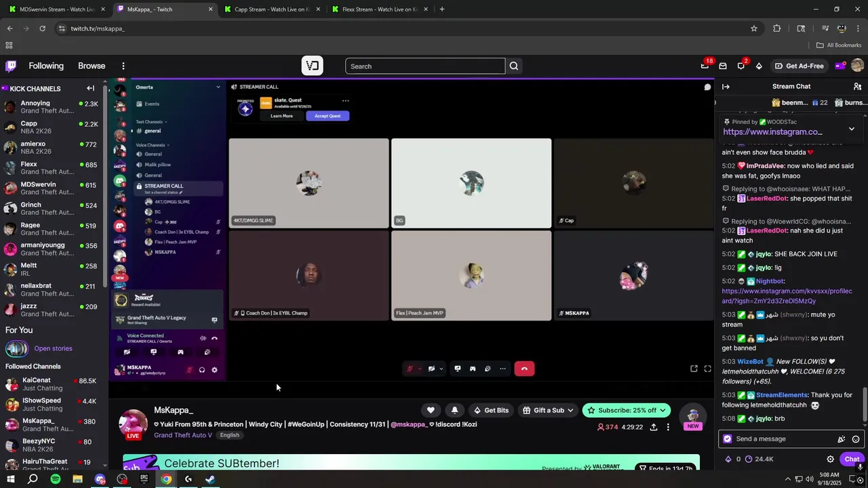
Task: Open the Subscribe: 25% off dropdown
Action: tap(627, 410)
